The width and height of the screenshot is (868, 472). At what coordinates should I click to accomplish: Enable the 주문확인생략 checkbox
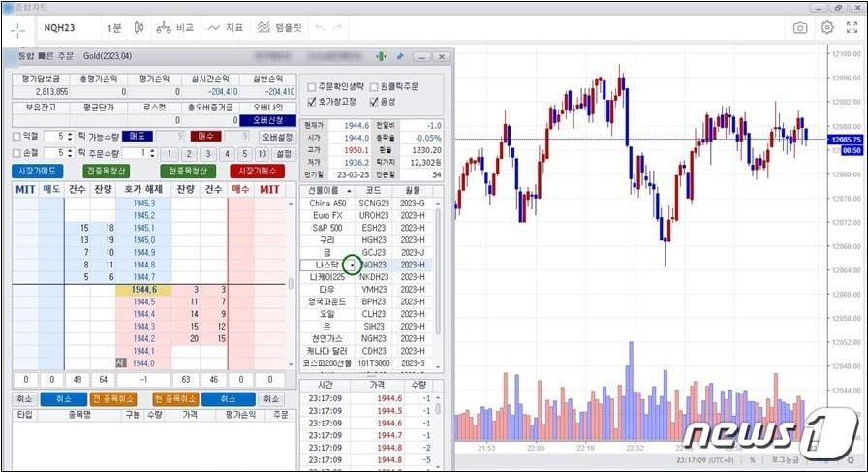pyautogui.click(x=311, y=86)
